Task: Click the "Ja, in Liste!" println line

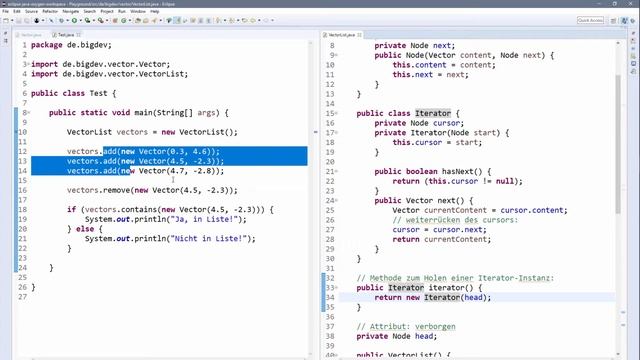Action: click(166, 219)
